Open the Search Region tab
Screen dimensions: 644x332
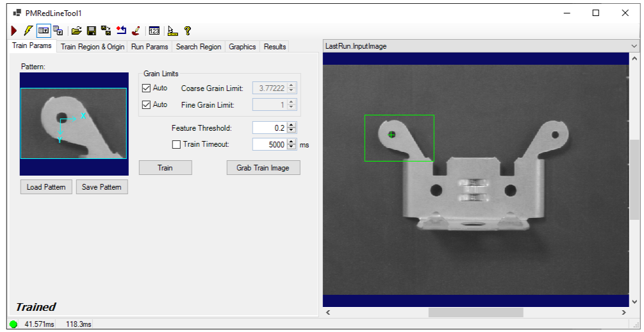tap(198, 47)
